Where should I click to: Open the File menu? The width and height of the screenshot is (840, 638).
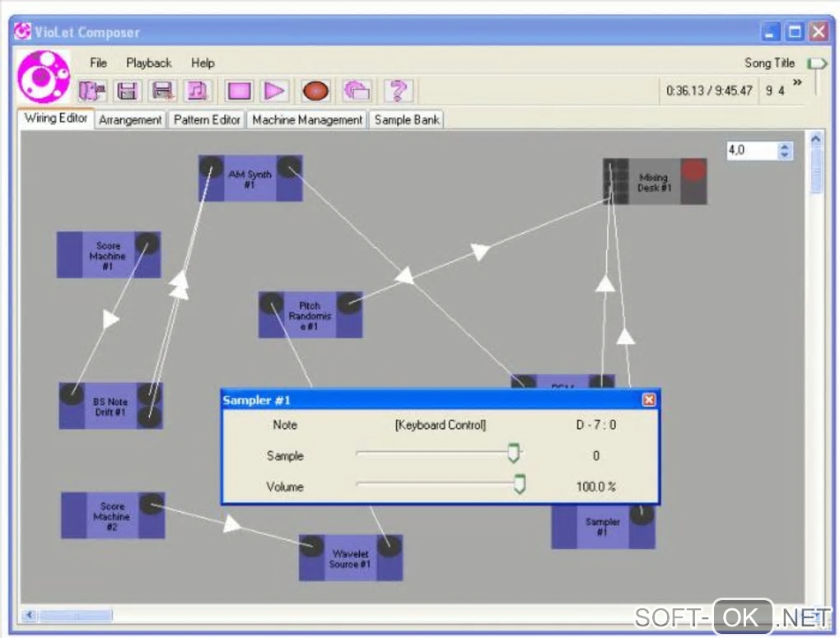(x=99, y=63)
